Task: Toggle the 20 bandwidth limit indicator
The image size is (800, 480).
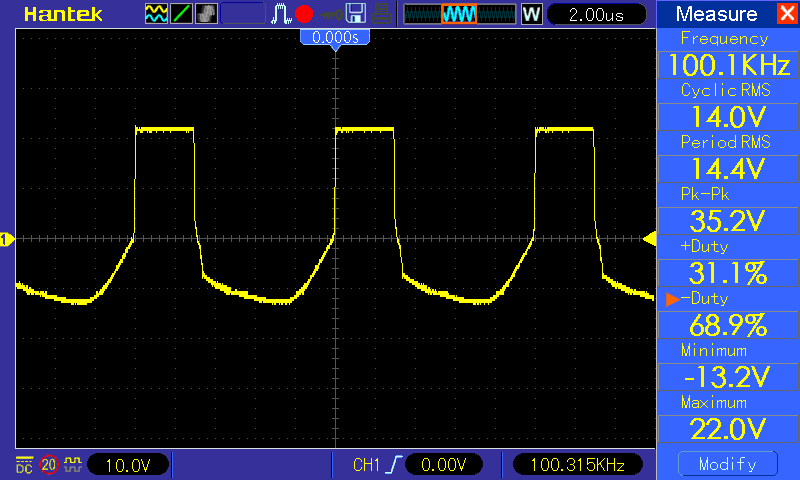Action: pyautogui.click(x=49, y=464)
